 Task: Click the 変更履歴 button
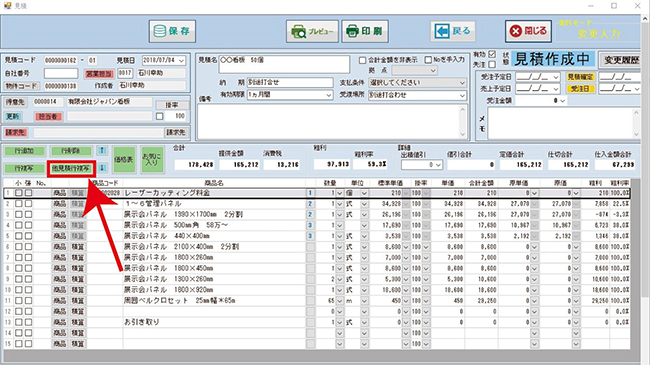[621, 60]
